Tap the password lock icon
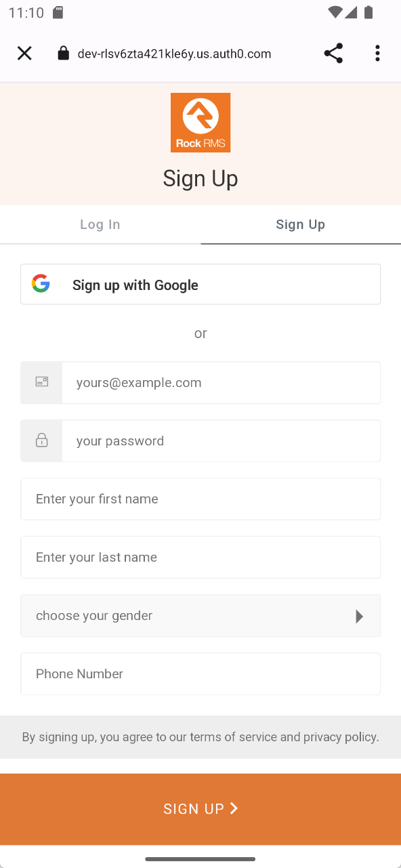401x868 pixels. (42, 440)
